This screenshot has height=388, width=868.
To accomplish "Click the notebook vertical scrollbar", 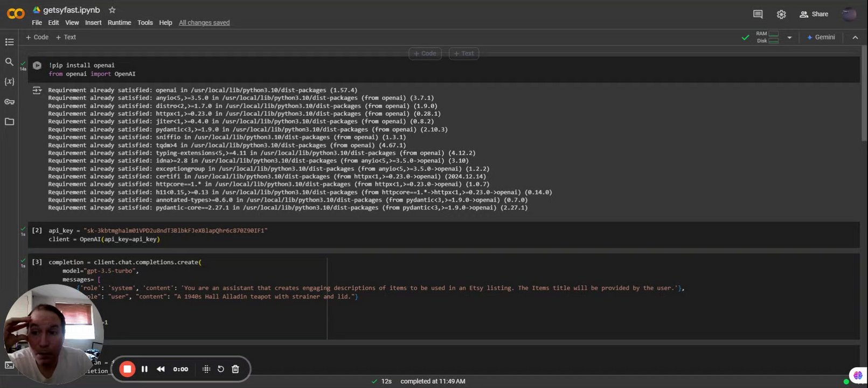I will click(864, 94).
